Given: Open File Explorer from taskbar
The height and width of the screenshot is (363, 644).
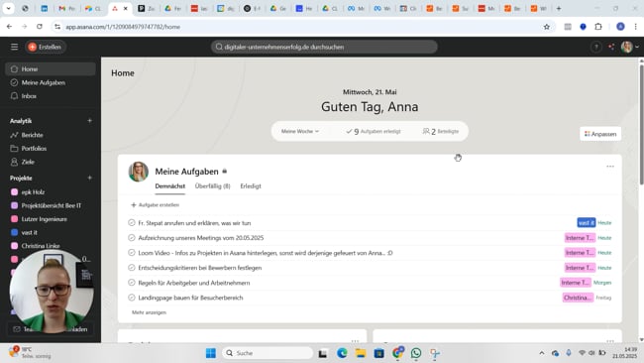Looking at the screenshot, I should (x=361, y=353).
